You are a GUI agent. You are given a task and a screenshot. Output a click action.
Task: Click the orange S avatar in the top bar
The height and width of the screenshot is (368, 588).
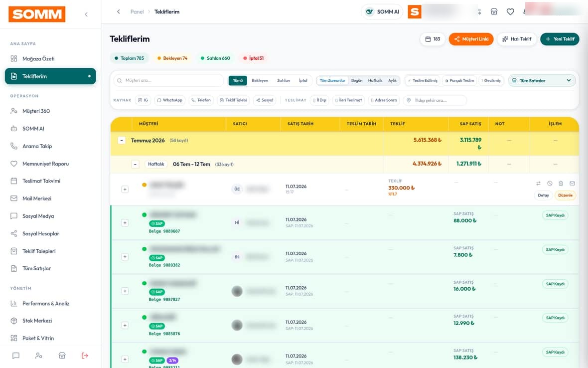pos(415,11)
